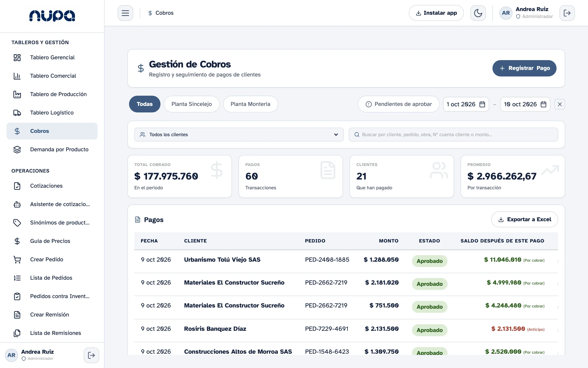Open start date picker 1 oct 2026
Image resolution: width=588 pixels, height=368 pixels.
pos(466,104)
